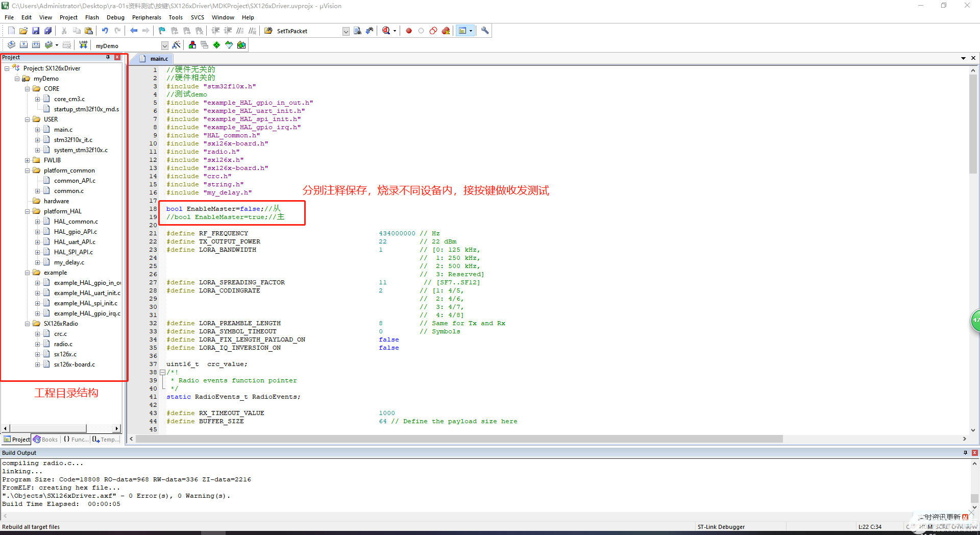Collapse the CORE folder
Image resolution: width=980 pixels, height=535 pixels.
(x=28, y=89)
